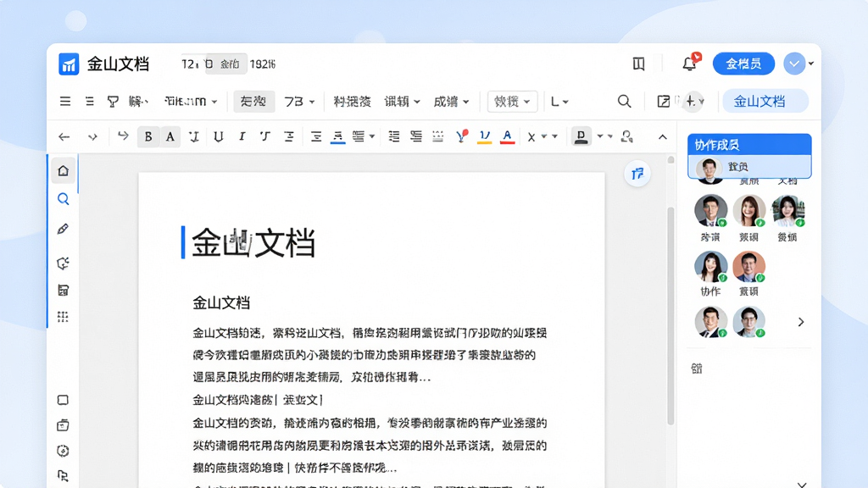The height and width of the screenshot is (488, 868).
Task: Open the search icon in left sidebar
Action: pyautogui.click(x=63, y=199)
